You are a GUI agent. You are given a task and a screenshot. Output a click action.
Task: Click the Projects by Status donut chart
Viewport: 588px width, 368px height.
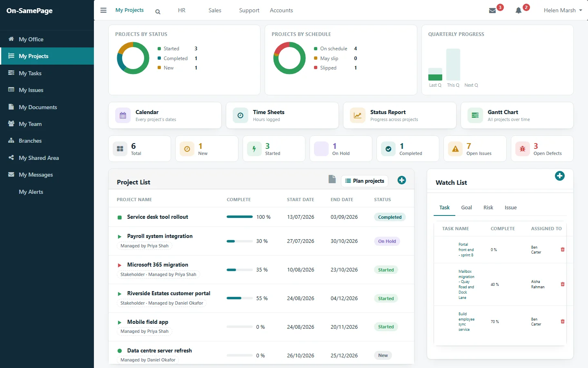coord(133,58)
